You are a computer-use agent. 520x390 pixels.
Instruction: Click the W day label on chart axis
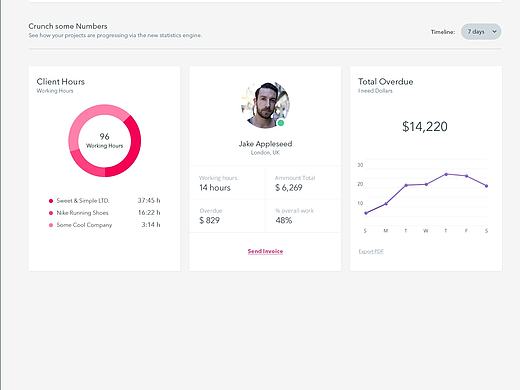click(426, 231)
